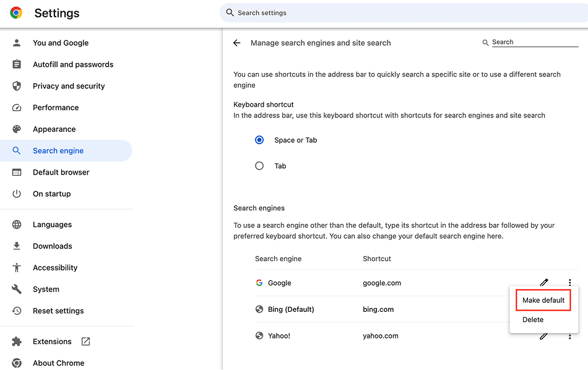Click the 'Search engine' column header
Screen dimensions: 588x370
pos(279,259)
